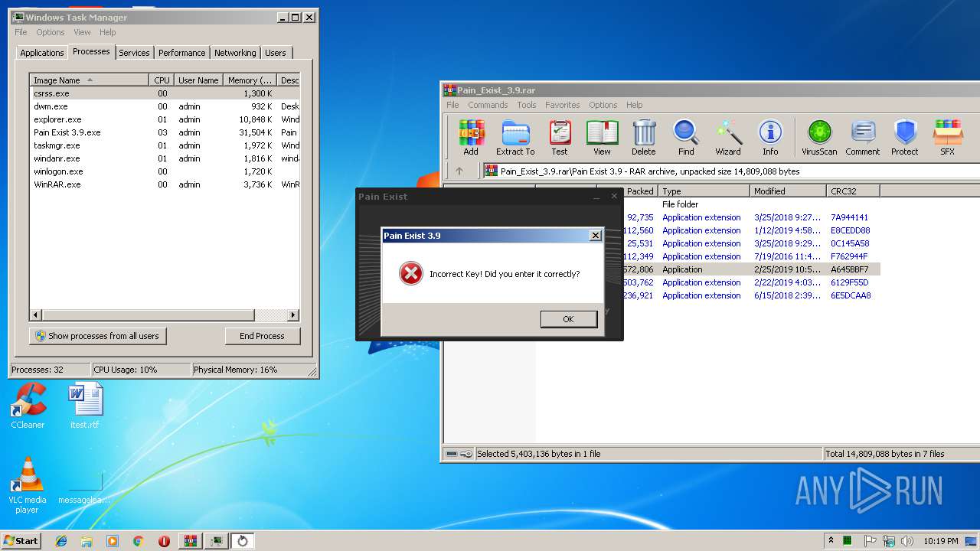The image size is (980, 551).
Task: Click the Test archive icon
Action: pyautogui.click(x=560, y=138)
